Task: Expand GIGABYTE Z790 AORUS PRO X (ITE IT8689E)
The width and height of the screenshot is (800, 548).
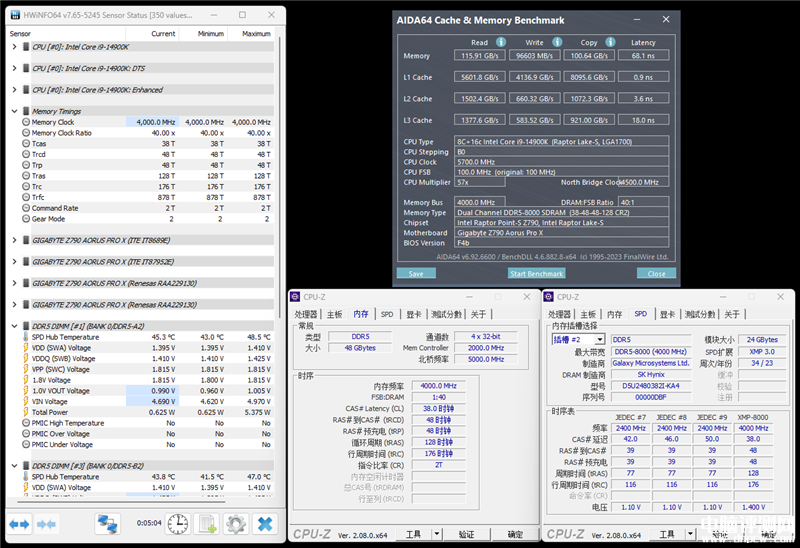Action: click(x=14, y=240)
